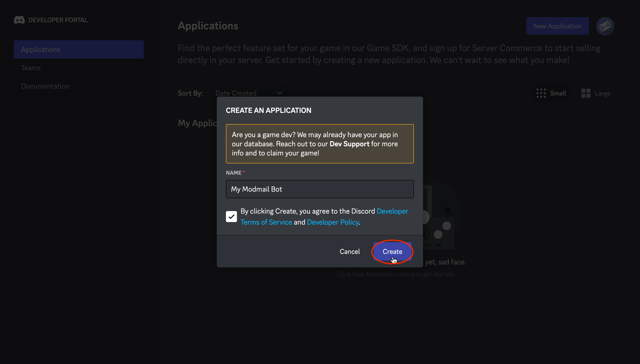This screenshot has height=364, width=640.
Task: Click the grid dots icon beside Small
Action: click(541, 93)
